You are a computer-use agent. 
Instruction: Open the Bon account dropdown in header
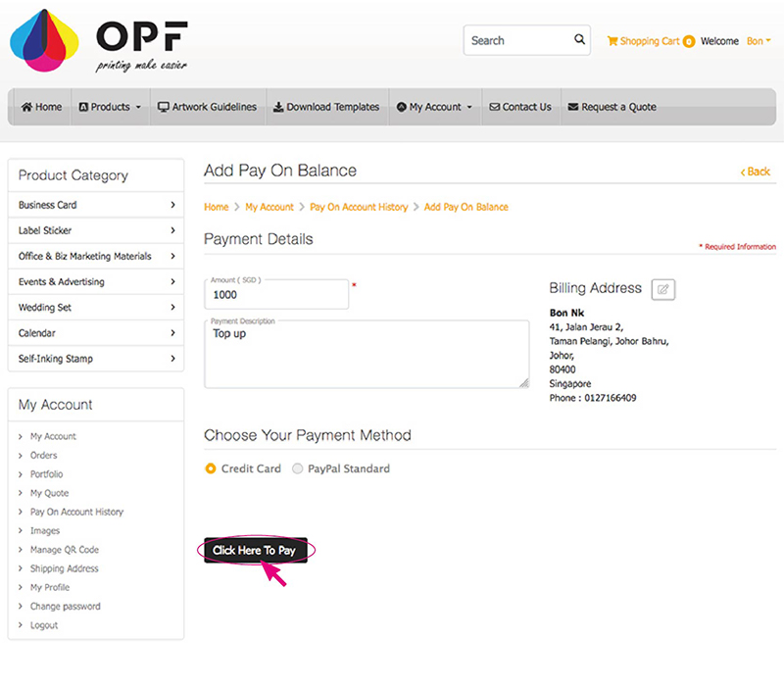(759, 41)
